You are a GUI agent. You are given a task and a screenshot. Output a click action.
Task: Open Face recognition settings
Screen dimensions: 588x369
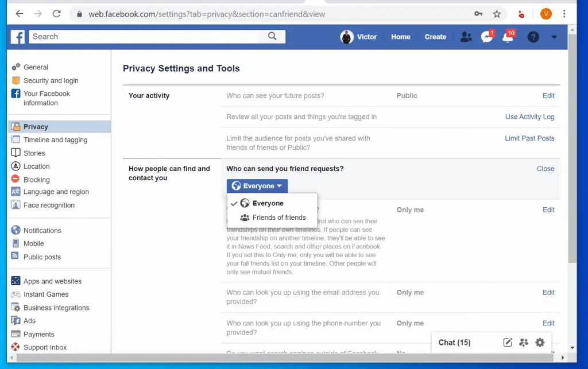[49, 205]
